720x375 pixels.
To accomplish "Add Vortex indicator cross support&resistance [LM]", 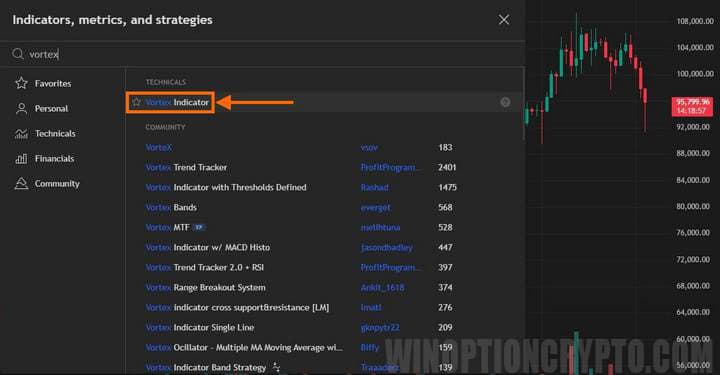I will (237, 308).
